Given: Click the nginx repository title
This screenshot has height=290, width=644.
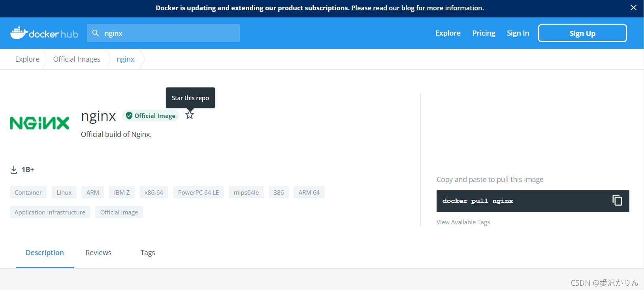Looking at the screenshot, I should point(98,116).
